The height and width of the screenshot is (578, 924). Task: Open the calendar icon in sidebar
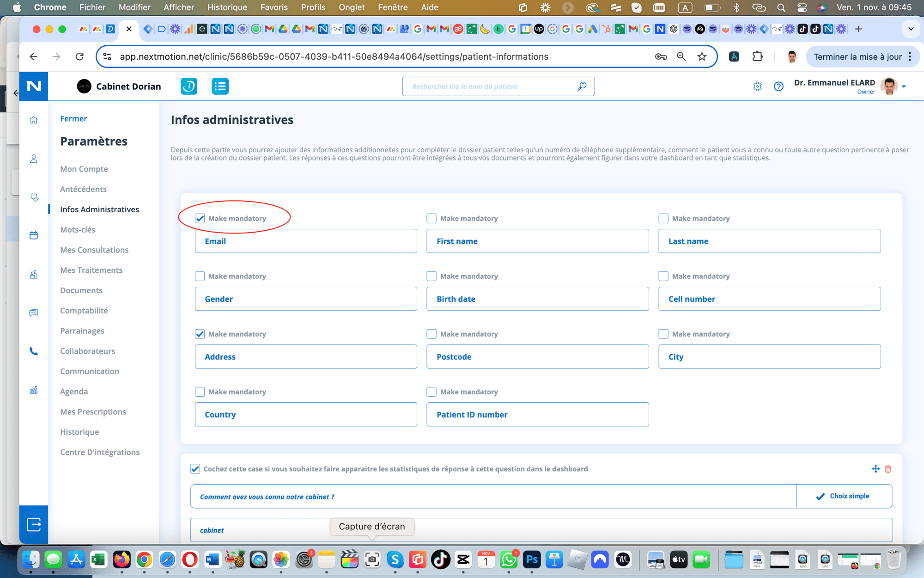pos(34,235)
